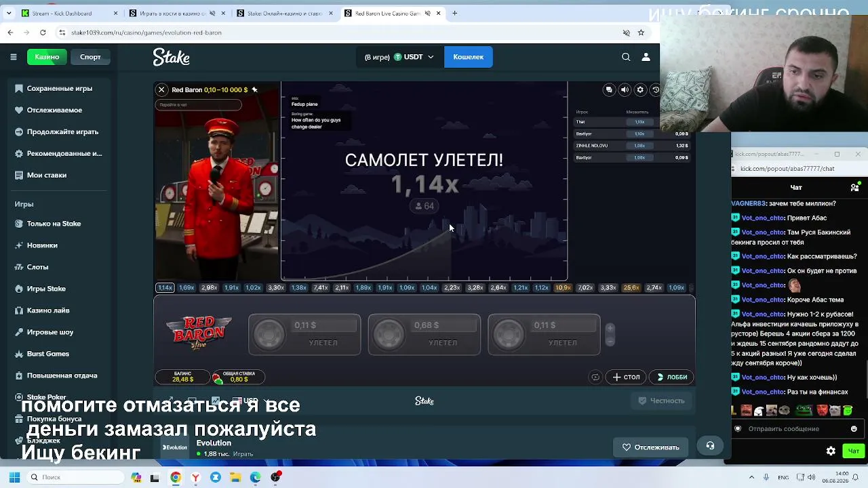Click the Red Baron Live logo
868x488 pixels.
tap(199, 332)
